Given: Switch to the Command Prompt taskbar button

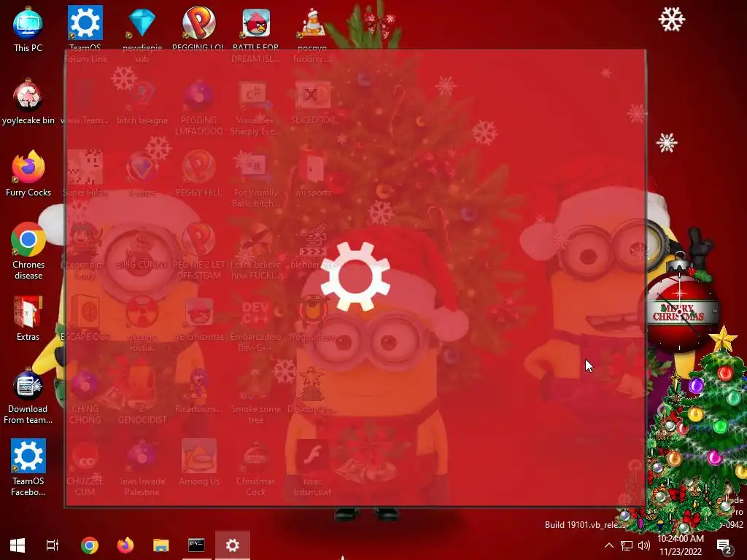Looking at the screenshot, I should 196,545.
